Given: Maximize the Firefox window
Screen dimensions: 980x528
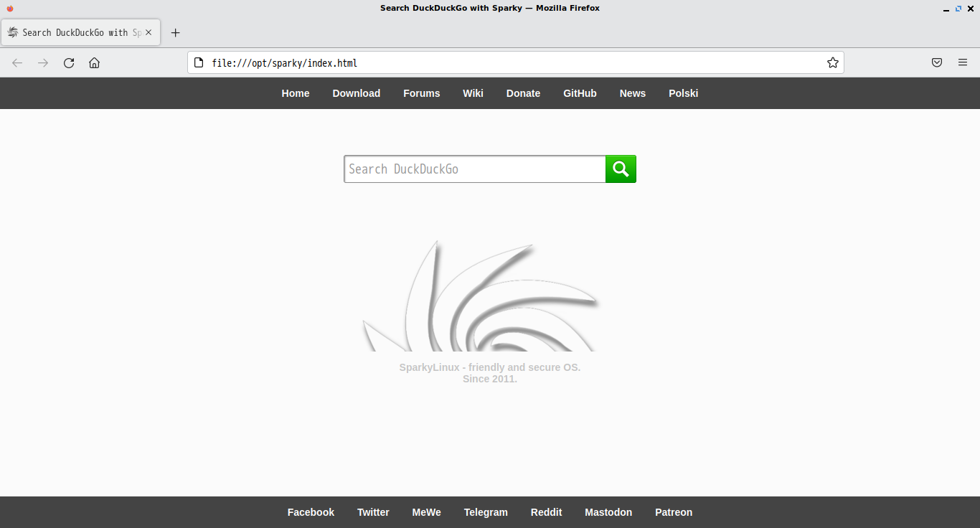Looking at the screenshot, I should click(958, 9).
